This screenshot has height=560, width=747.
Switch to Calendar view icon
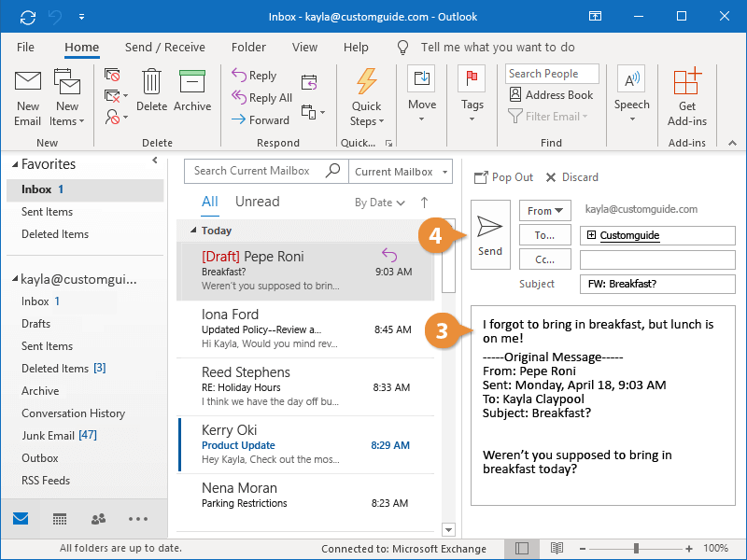(x=60, y=519)
